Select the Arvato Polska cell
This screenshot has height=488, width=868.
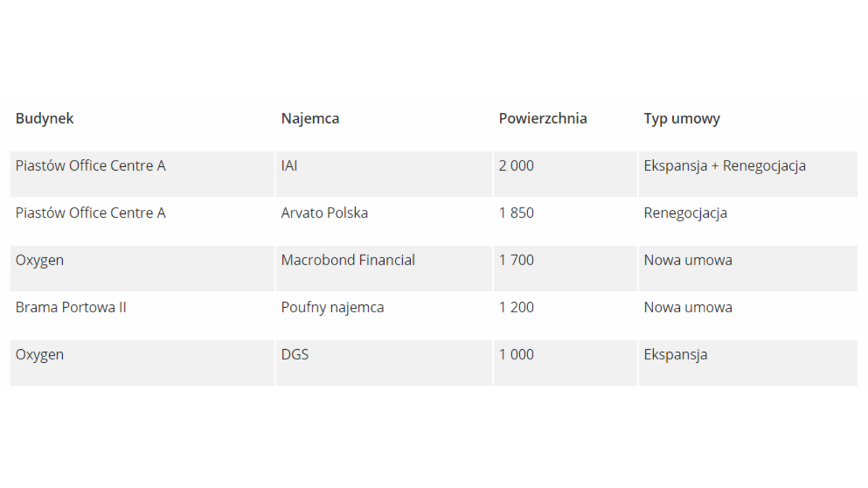coord(324,213)
